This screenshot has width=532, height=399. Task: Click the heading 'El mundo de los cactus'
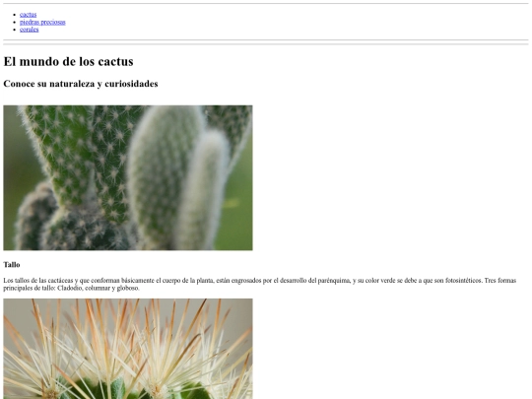(x=68, y=61)
